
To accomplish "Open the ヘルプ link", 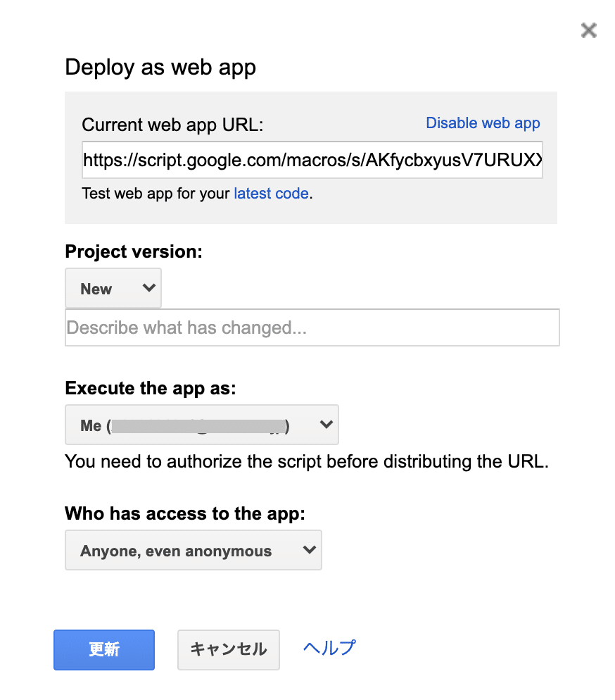I will pos(329,648).
